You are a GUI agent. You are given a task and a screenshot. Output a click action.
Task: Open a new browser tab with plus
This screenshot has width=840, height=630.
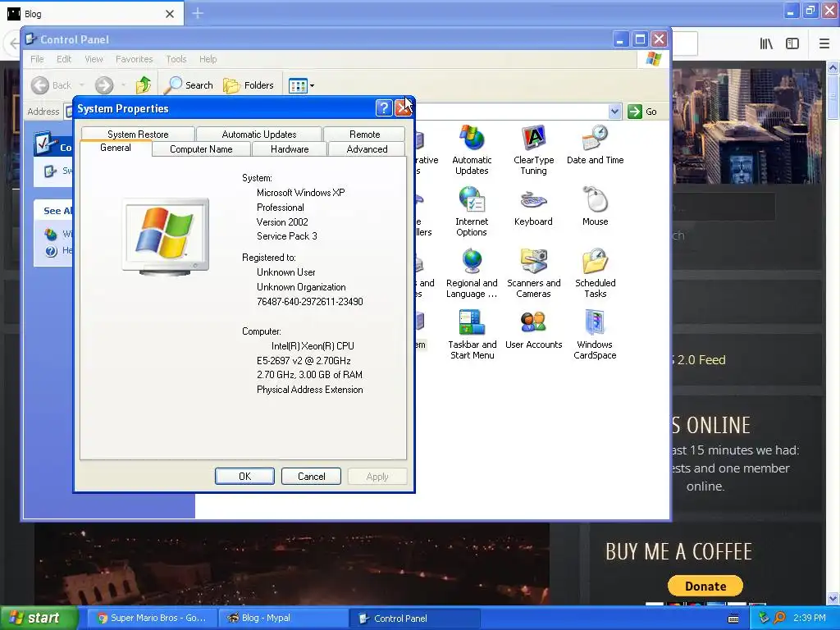click(x=198, y=13)
